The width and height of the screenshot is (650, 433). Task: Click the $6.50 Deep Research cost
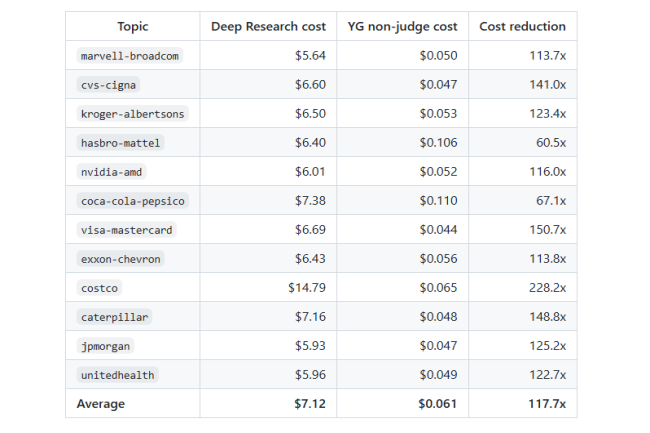click(x=310, y=114)
